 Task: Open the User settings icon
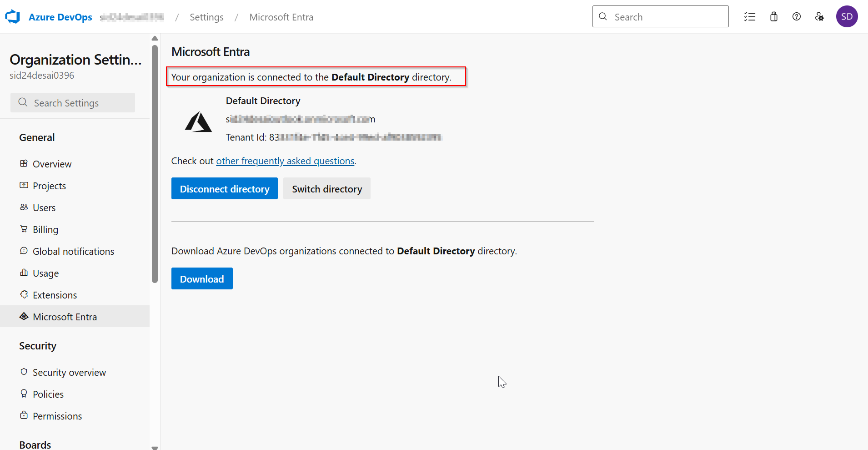(819, 17)
